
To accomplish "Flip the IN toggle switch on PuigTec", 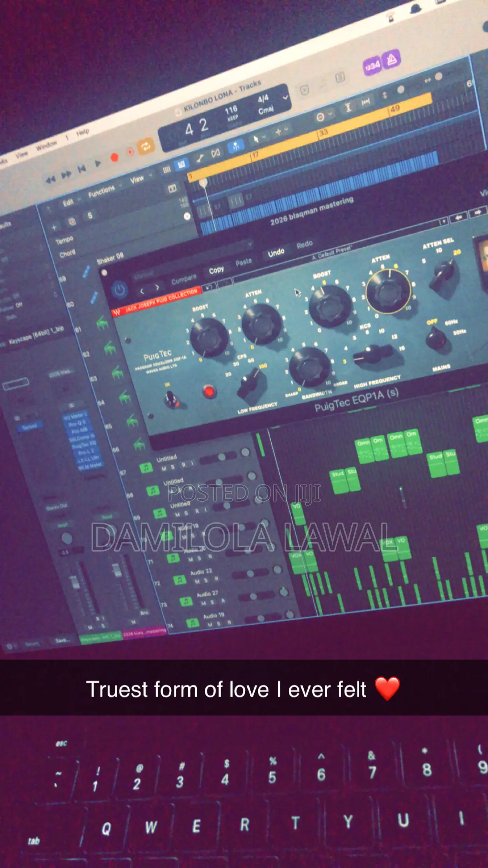I will pyautogui.click(x=171, y=398).
